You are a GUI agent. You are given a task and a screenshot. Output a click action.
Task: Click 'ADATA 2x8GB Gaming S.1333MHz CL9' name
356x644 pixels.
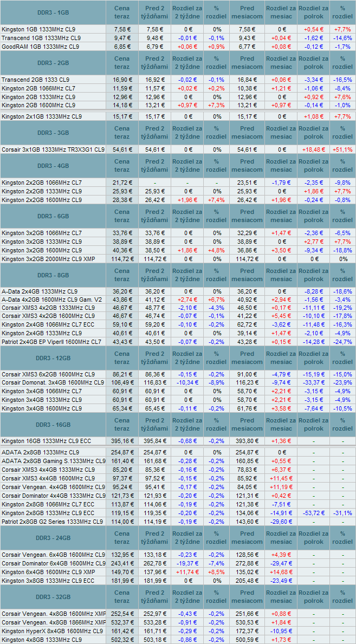click(53, 461)
